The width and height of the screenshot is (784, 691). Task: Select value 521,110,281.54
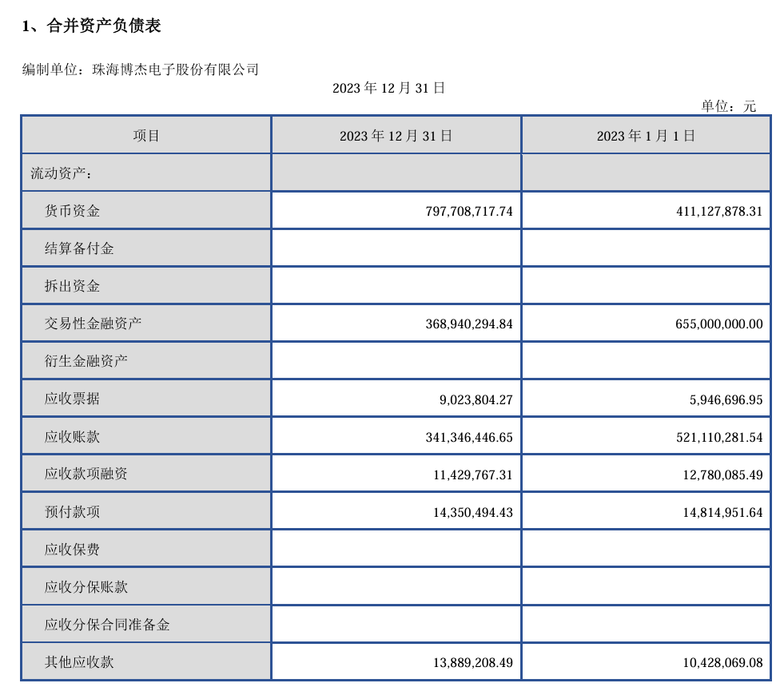[x=719, y=437]
